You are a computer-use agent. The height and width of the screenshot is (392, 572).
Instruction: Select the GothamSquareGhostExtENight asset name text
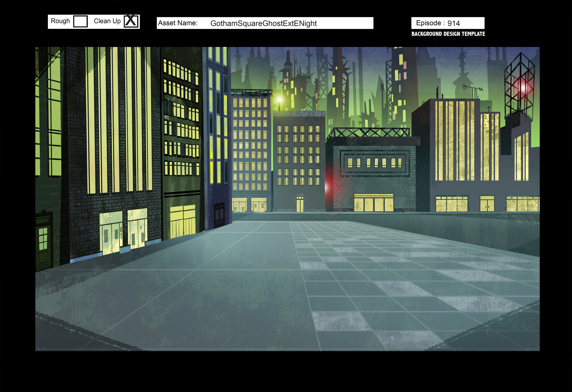pos(263,23)
